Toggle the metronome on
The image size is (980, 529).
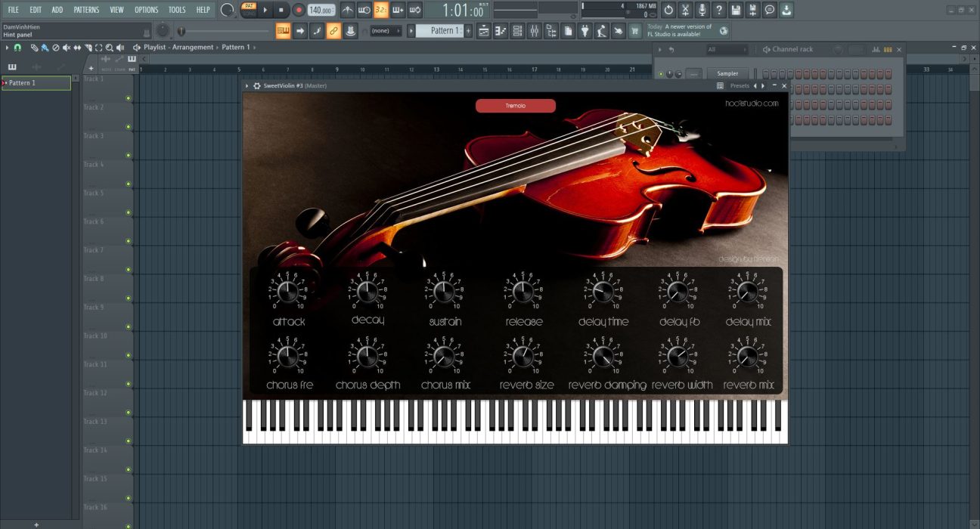[346, 10]
